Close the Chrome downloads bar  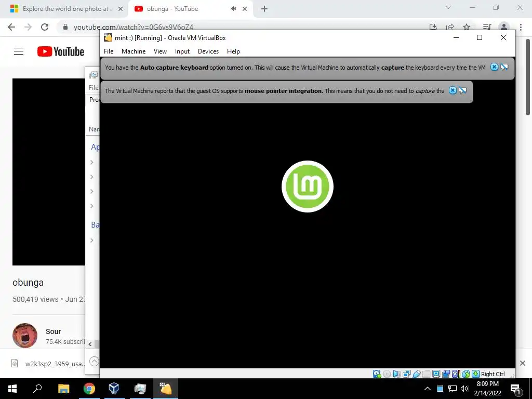(x=523, y=363)
